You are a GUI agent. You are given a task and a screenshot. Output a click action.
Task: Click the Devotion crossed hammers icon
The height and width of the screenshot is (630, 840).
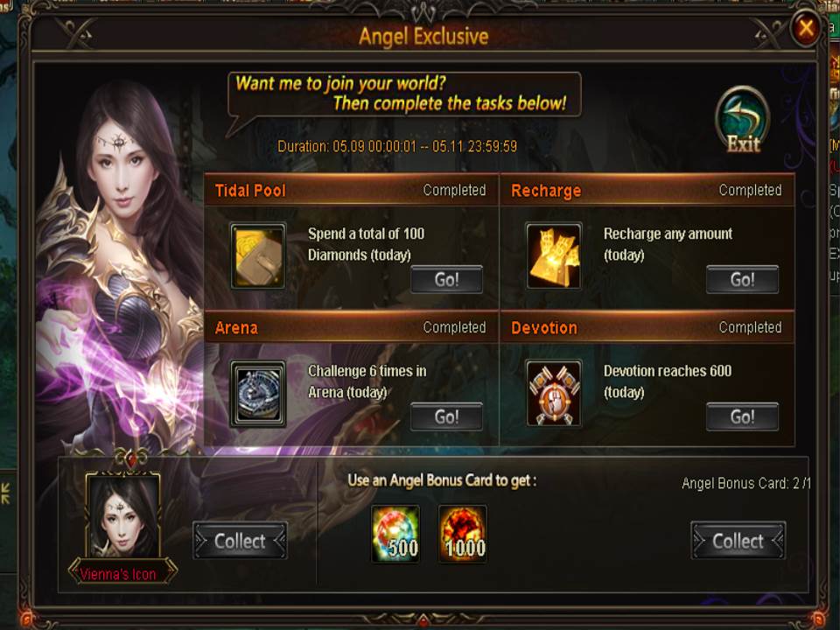[x=554, y=394]
